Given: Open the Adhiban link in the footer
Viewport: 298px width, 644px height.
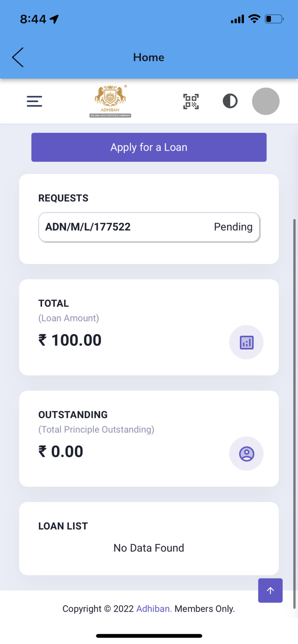Looking at the screenshot, I should point(154,609).
